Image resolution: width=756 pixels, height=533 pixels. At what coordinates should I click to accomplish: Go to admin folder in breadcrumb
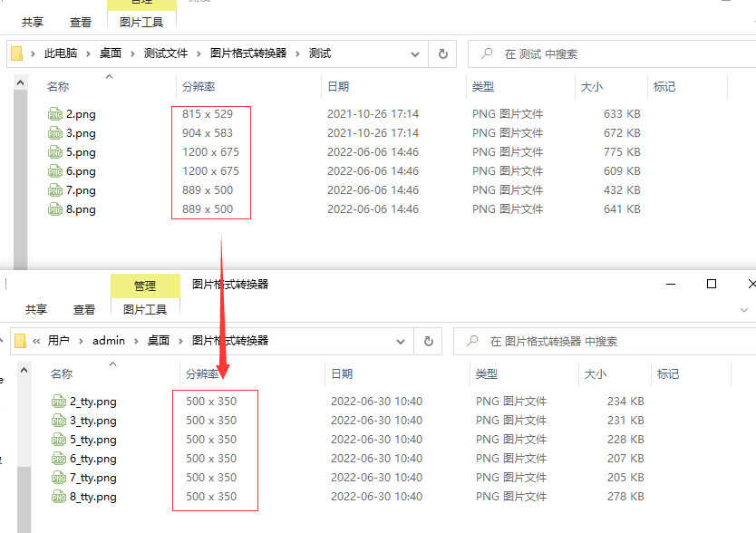pos(109,341)
